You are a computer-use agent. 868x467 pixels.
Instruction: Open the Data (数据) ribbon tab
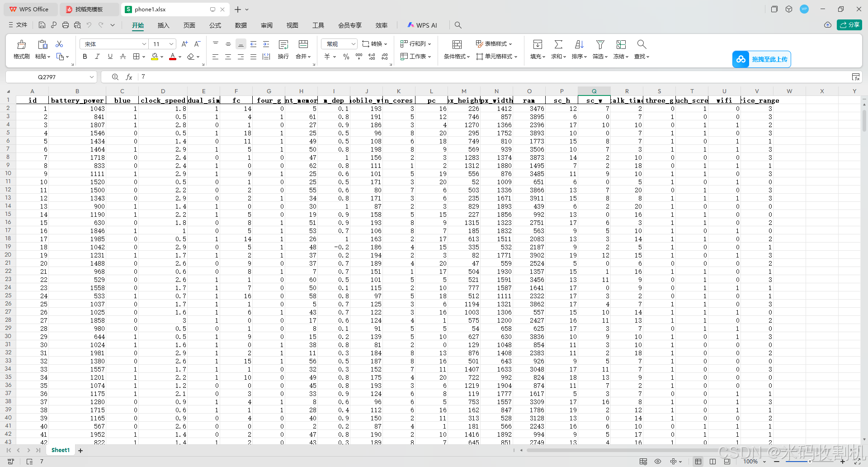pos(241,25)
